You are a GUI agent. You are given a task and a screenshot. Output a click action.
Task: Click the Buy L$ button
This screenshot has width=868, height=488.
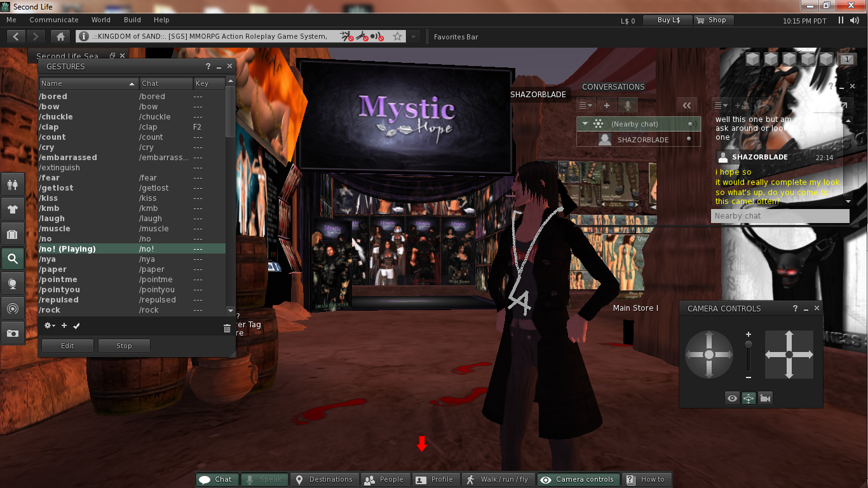[668, 20]
